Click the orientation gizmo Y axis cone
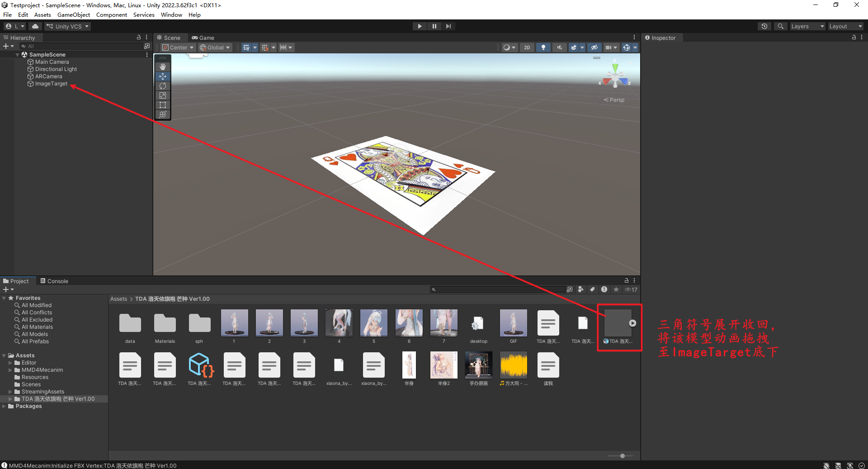This screenshot has width=868, height=469. pyautogui.click(x=615, y=67)
